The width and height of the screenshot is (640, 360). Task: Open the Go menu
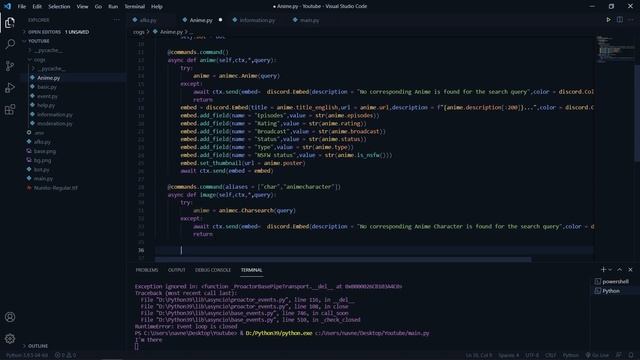pos(98,7)
